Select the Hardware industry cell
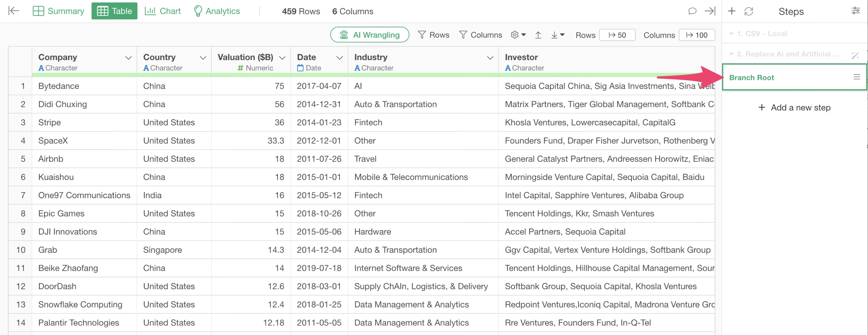Screen dimensions: 868x335 point(423,231)
